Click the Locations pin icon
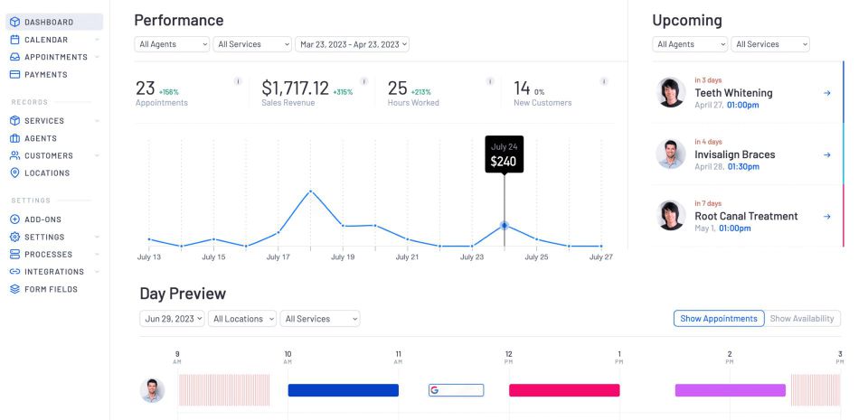The width and height of the screenshot is (868, 420). (x=14, y=173)
